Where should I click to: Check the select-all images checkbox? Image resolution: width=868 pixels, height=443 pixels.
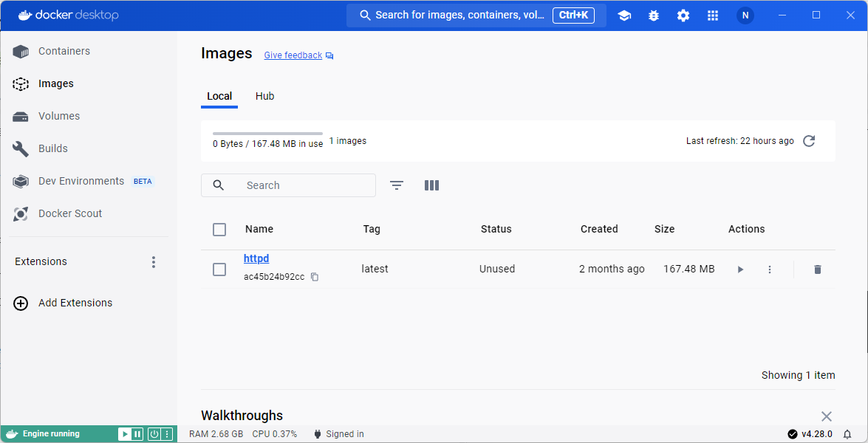tap(219, 230)
